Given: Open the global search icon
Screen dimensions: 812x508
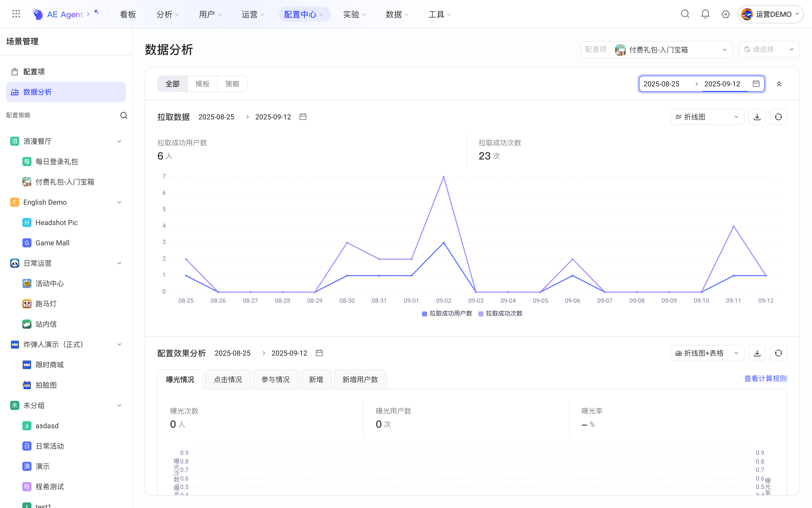Looking at the screenshot, I should click(x=685, y=14).
